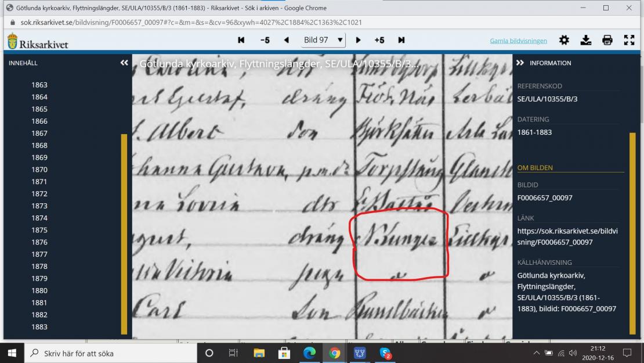Click the Riksarkivet logo
The height and width of the screenshot is (363, 644).
[x=38, y=42]
